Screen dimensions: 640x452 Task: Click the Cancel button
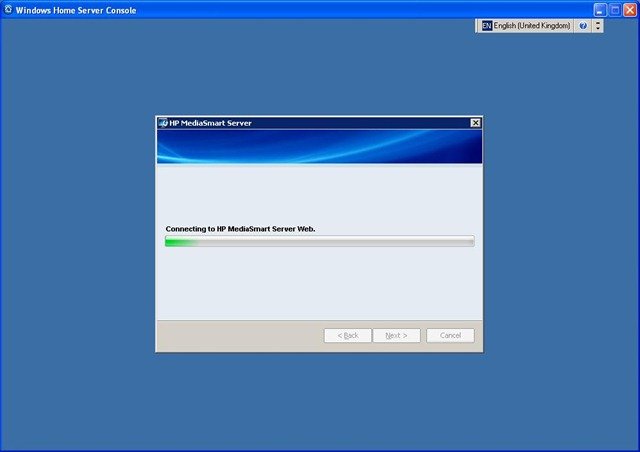tap(450, 336)
